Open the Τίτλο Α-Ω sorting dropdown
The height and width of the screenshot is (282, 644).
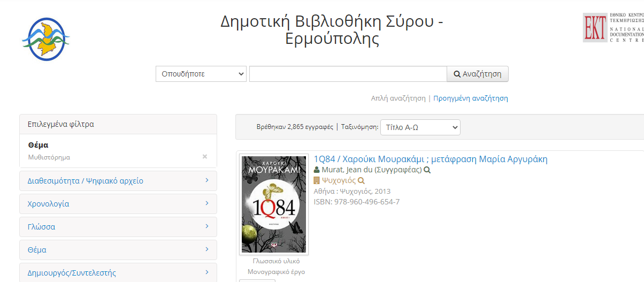420,127
